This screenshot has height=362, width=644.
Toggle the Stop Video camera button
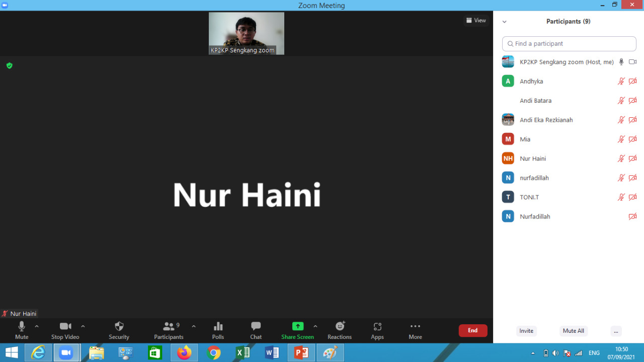coord(65,326)
